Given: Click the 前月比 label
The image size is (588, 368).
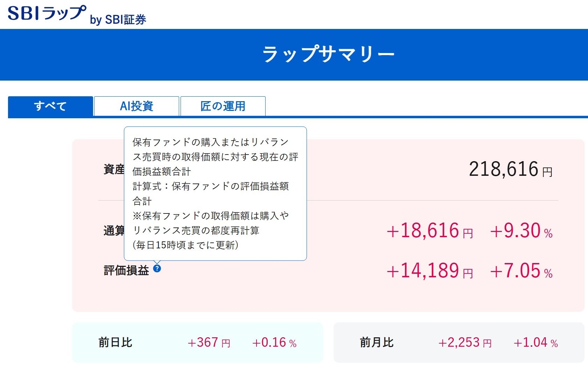Looking at the screenshot, I should pyautogui.click(x=377, y=342).
